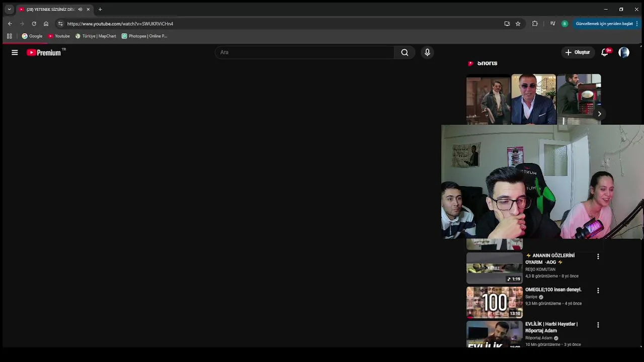Open options menu for ANANIN GÖZLERİNİ video
Screen dimensions: 644x362
598,256
